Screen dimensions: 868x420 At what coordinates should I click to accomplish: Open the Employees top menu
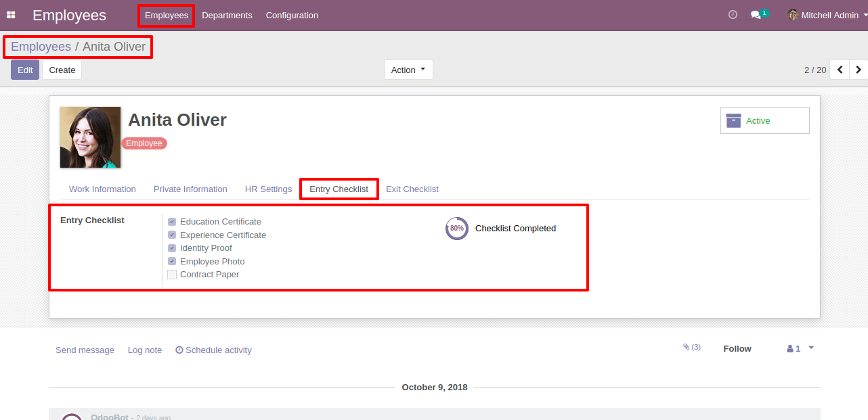click(x=167, y=16)
